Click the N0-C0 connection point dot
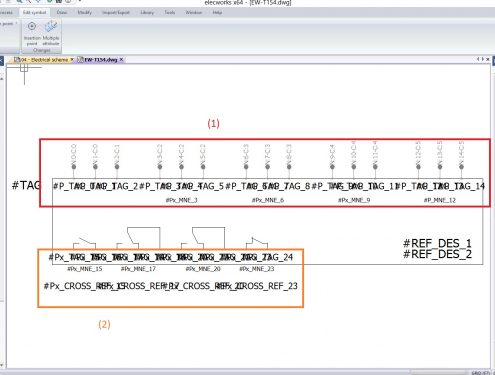The height and width of the screenshot is (375, 495). click(74, 167)
